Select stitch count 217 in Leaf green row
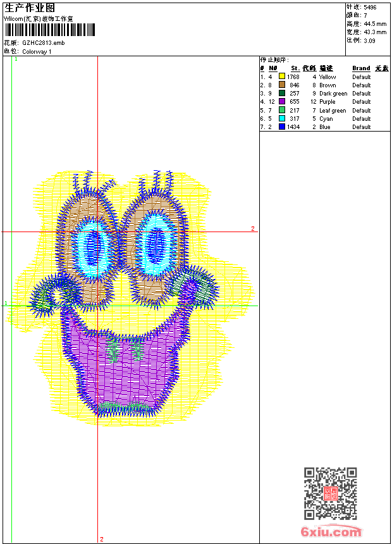The image size is (392, 544). click(x=295, y=111)
